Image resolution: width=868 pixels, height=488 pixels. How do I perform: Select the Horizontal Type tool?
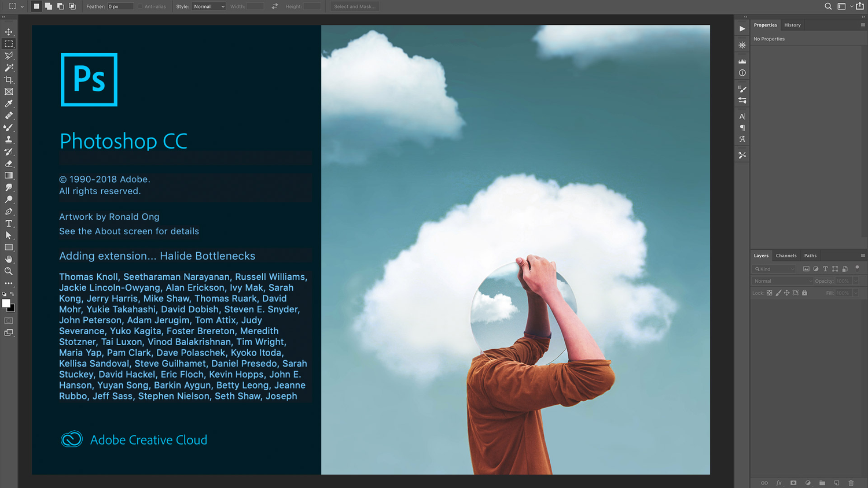9,223
